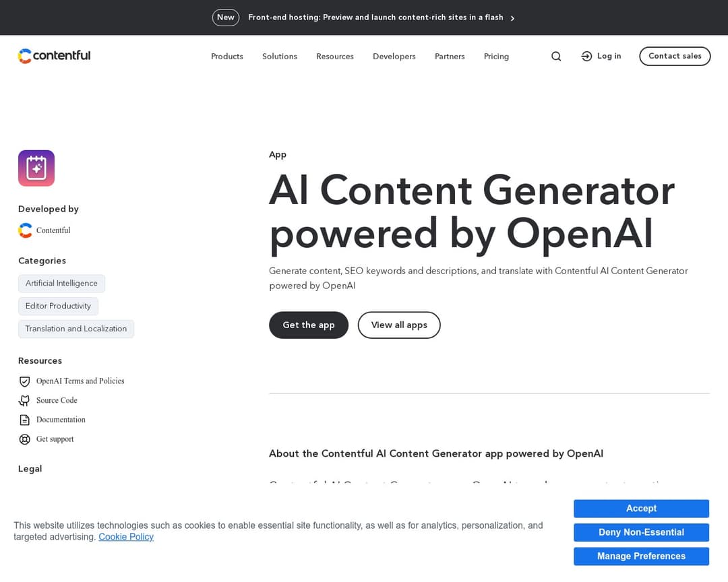The image size is (728, 582).
Task: Click the Source Code repository icon
Action: point(24,400)
